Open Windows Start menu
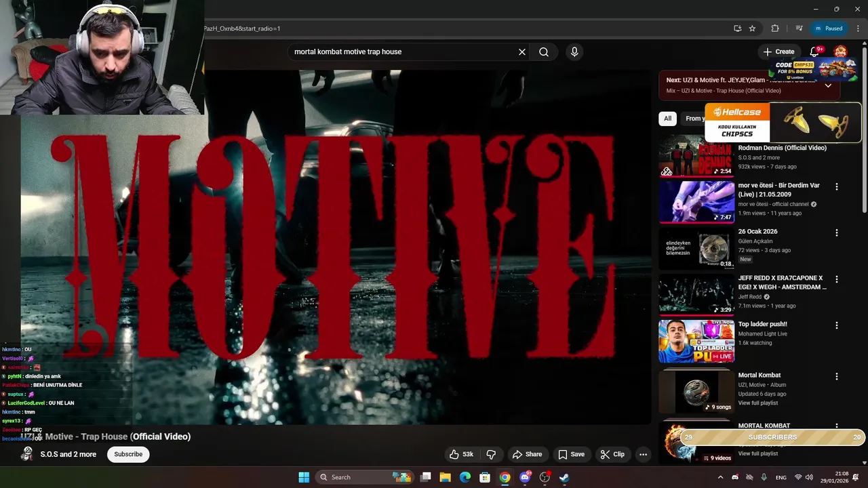The image size is (868, 488). click(x=304, y=477)
